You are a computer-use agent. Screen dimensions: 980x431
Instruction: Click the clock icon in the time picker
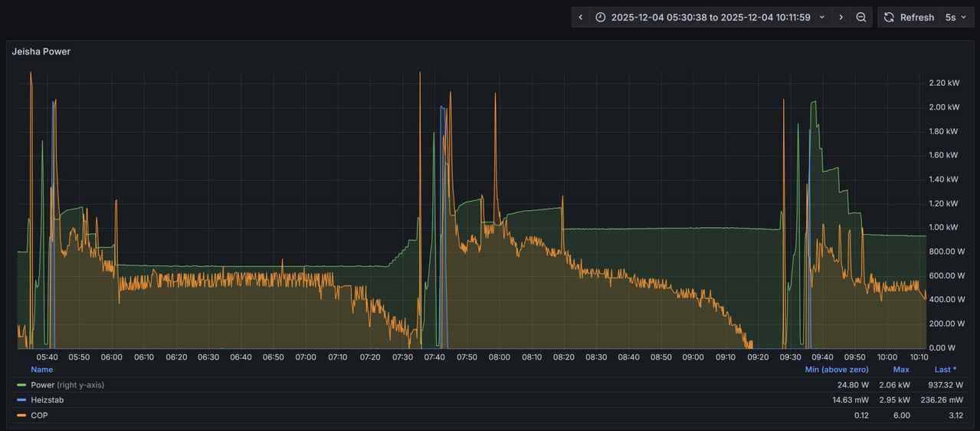pyautogui.click(x=601, y=17)
